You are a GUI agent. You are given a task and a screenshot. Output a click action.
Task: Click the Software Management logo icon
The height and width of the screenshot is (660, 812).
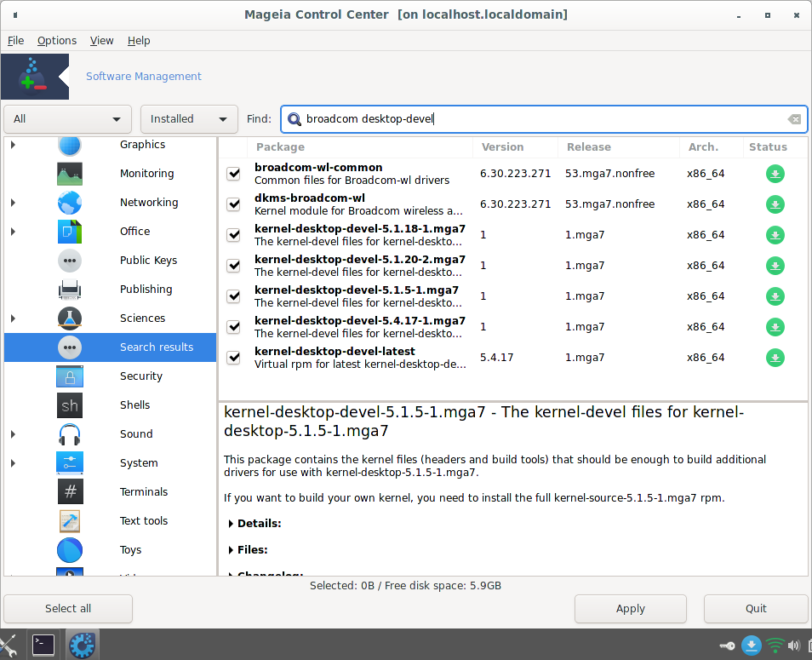34,76
